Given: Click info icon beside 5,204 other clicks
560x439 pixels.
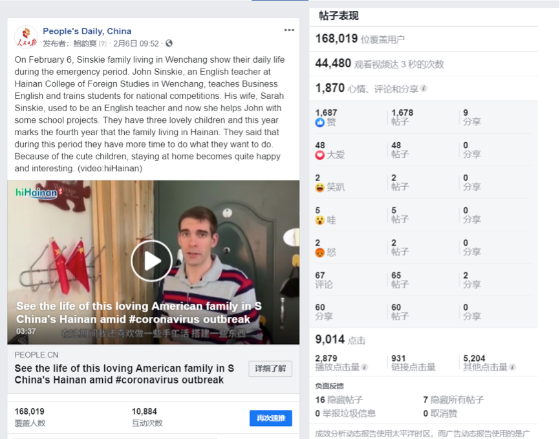Looking at the screenshot, I should coord(512,367).
